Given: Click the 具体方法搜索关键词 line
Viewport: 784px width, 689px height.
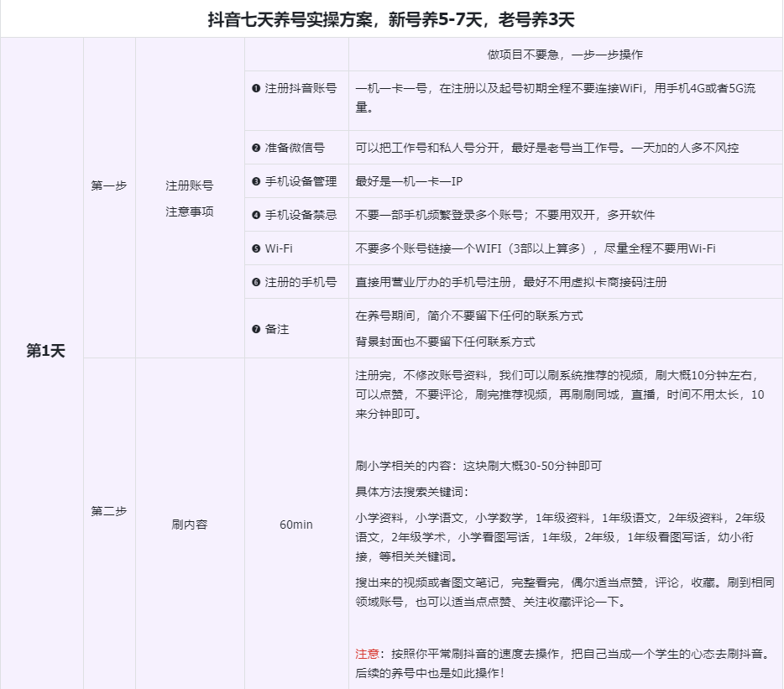Looking at the screenshot, I should tap(412, 492).
